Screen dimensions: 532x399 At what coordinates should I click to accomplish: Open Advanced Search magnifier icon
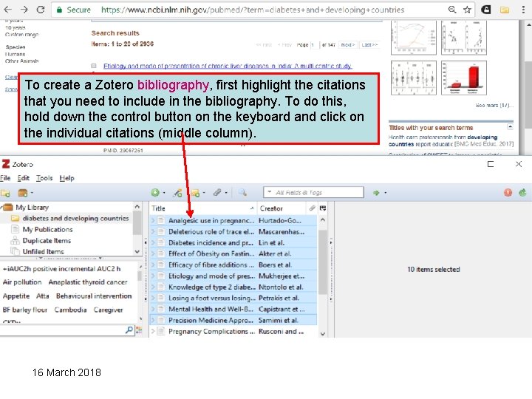pyautogui.click(x=242, y=193)
